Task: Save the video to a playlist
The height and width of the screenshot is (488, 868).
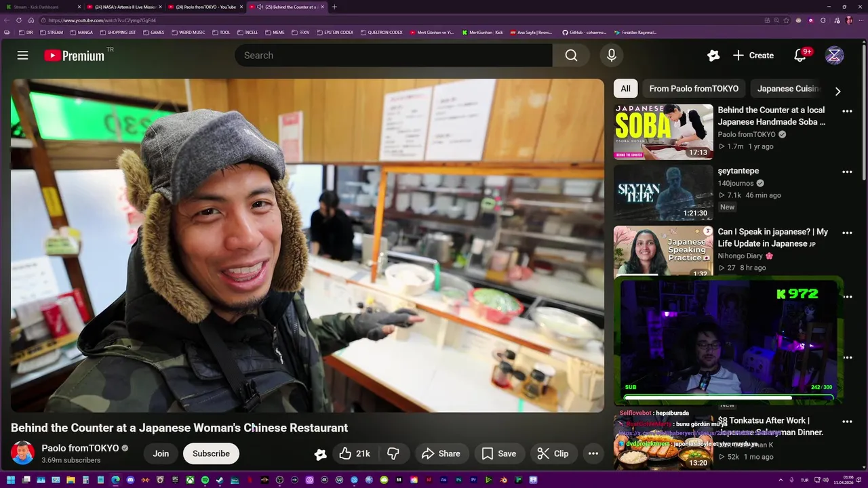Action: pos(498,453)
